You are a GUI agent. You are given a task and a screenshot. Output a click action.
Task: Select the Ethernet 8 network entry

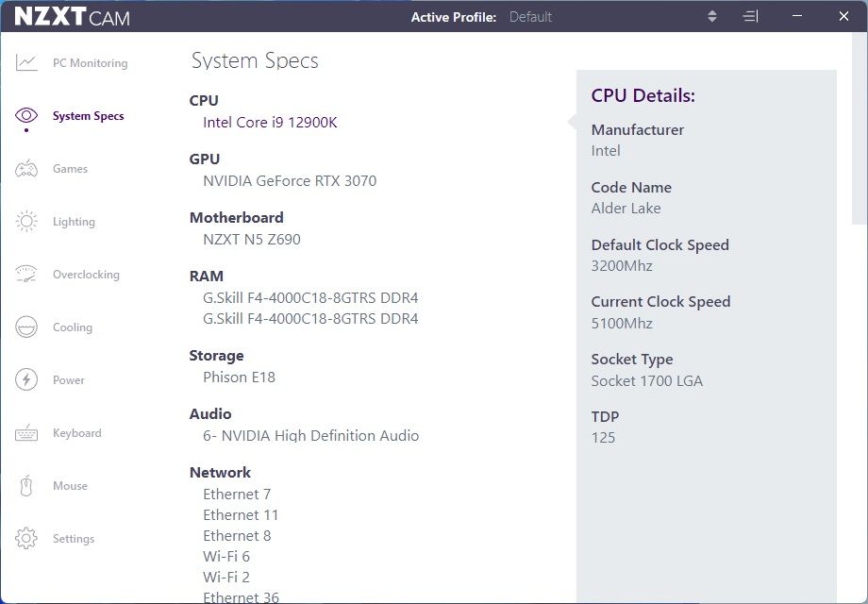[237, 535]
